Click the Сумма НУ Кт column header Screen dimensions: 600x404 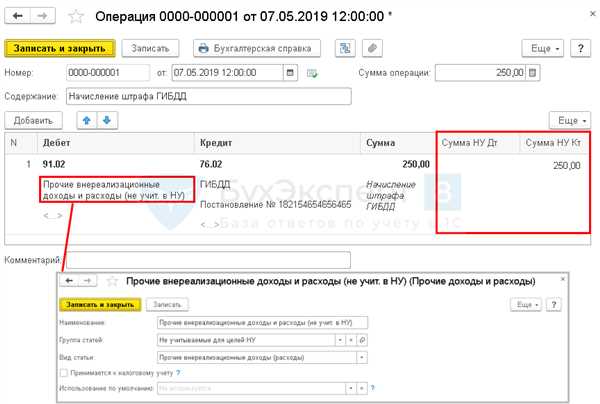[553, 143]
